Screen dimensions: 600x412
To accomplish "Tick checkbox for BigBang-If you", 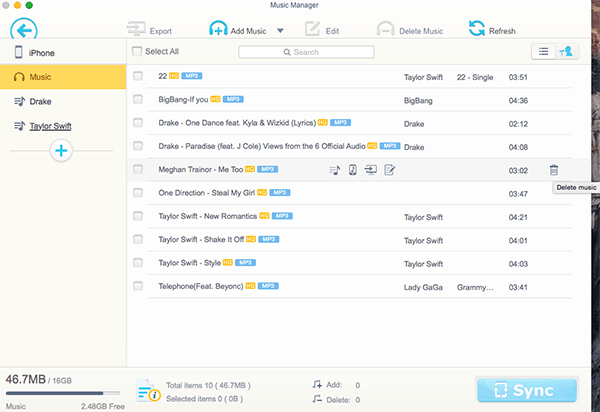I will pyautogui.click(x=138, y=99).
